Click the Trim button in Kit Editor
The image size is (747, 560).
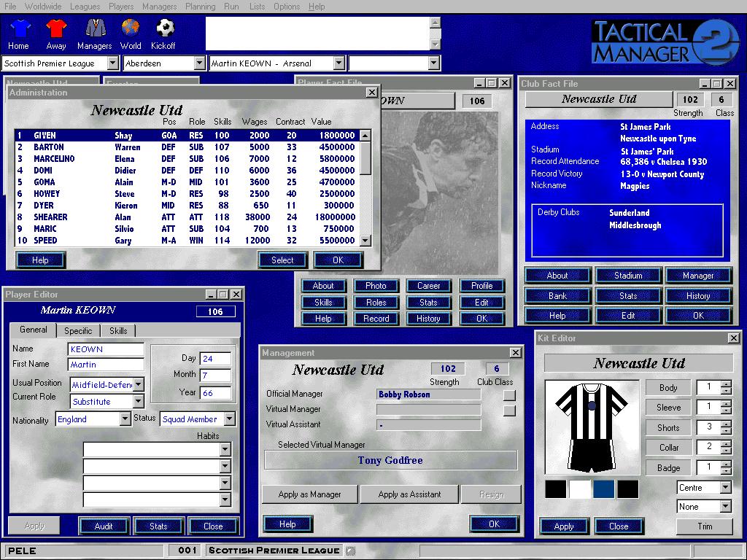(705, 526)
